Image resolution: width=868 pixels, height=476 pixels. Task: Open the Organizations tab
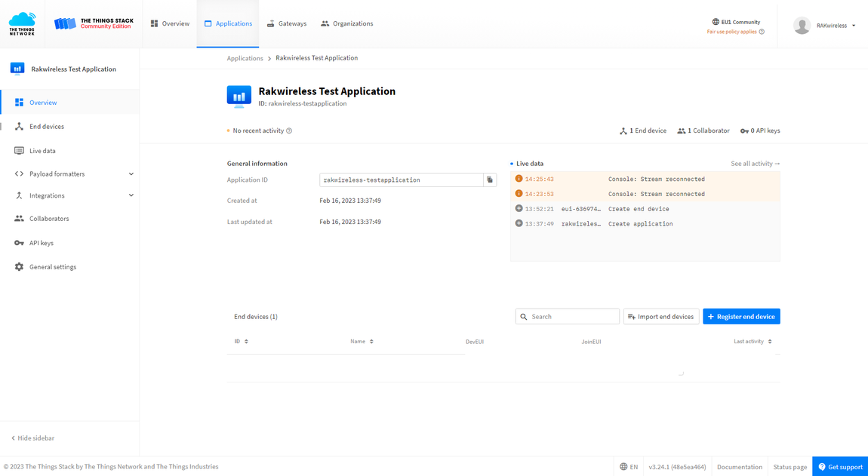click(x=347, y=24)
